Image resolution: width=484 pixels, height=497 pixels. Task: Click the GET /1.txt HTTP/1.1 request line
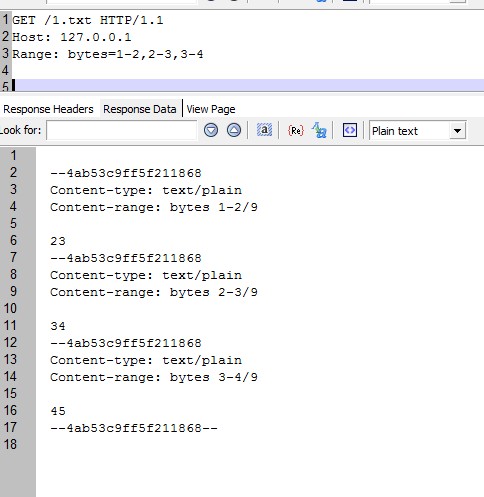point(88,20)
